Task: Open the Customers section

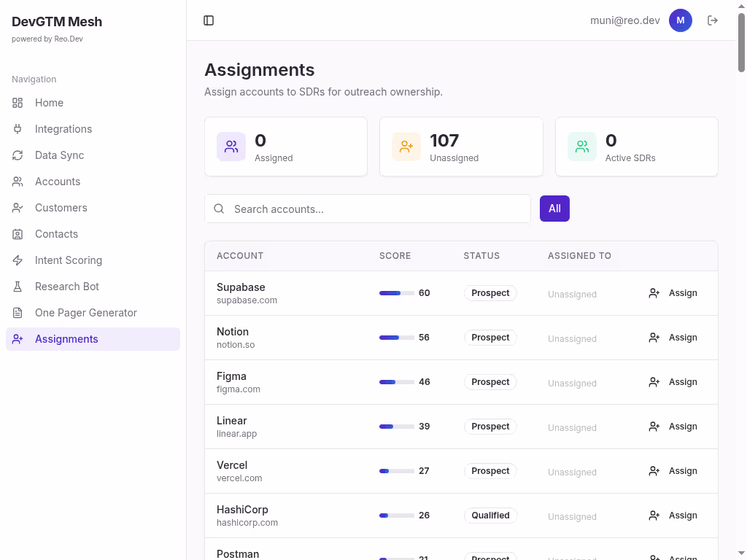Action: click(61, 208)
